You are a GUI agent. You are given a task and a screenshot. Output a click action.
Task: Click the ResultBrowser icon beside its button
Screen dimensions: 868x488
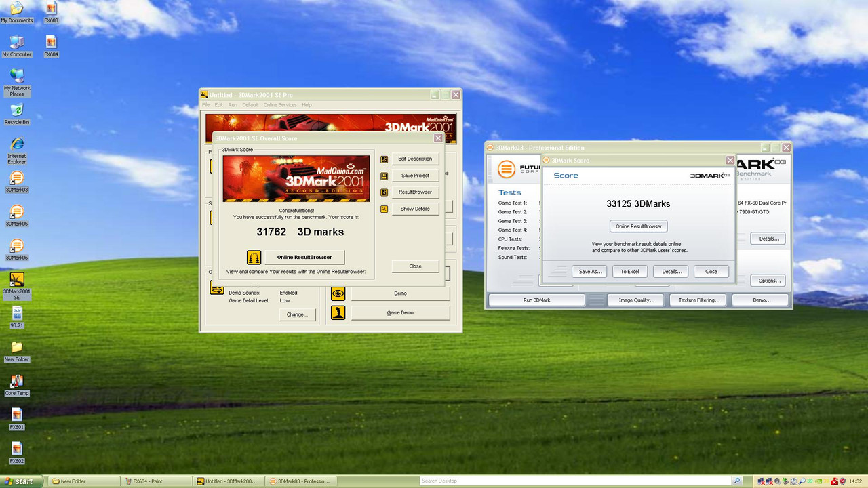click(384, 192)
